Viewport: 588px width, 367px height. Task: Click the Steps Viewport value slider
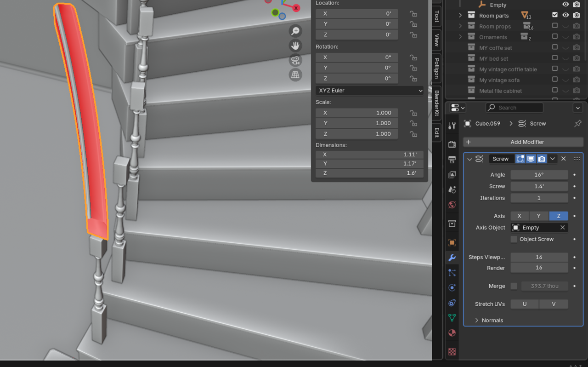(x=539, y=257)
